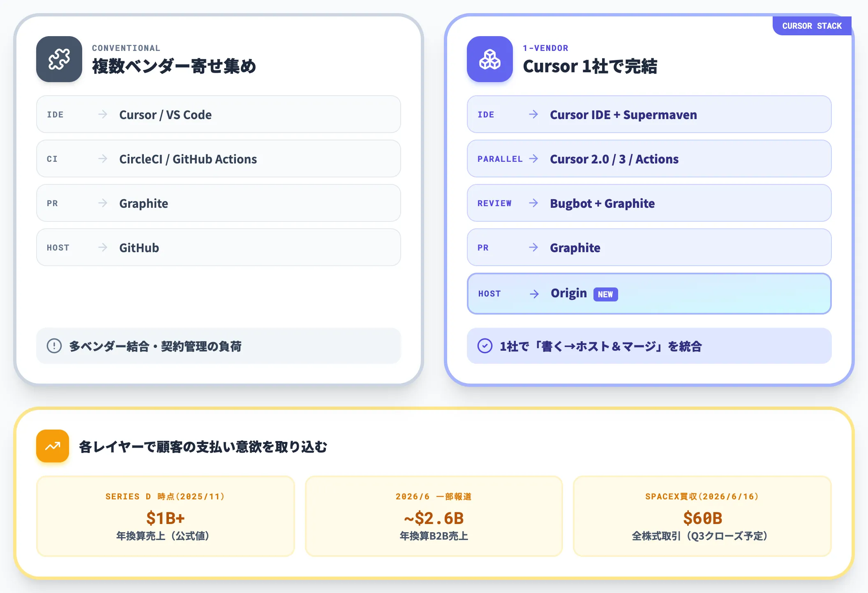Select the Origin host entry
The height and width of the screenshot is (593, 868).
pos(649,294)
